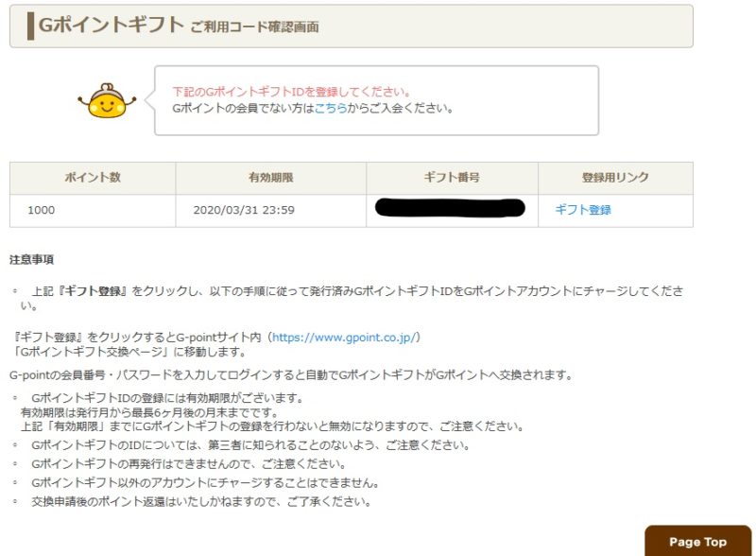Click the yellow mascot character icon
Viewport: 756px width, 556px height.
pos(107,100)
